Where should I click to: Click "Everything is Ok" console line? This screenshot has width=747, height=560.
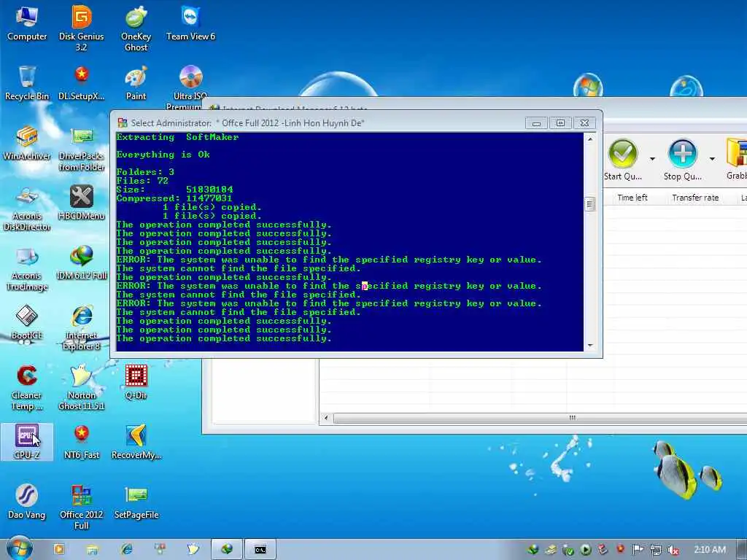pos(163,155)
